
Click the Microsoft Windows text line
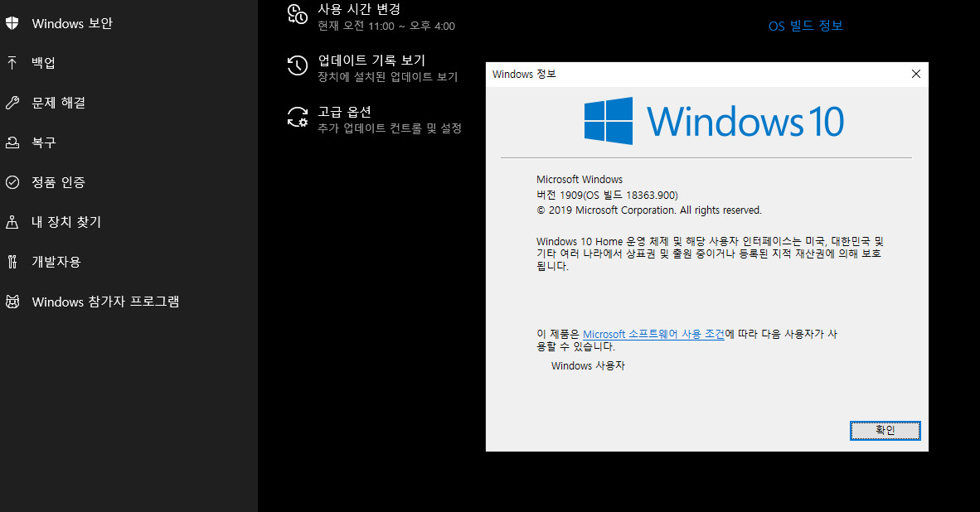tap(580, 179)
